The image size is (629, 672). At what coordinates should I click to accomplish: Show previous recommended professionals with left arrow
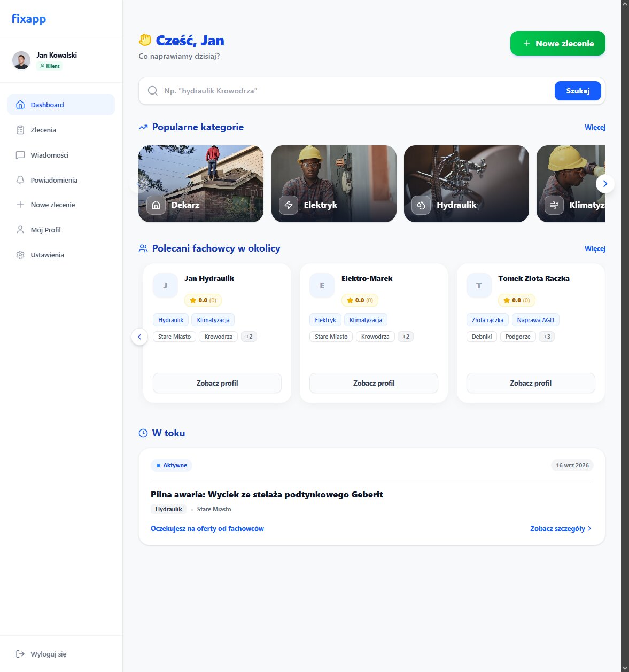click(x=139, y=337)
